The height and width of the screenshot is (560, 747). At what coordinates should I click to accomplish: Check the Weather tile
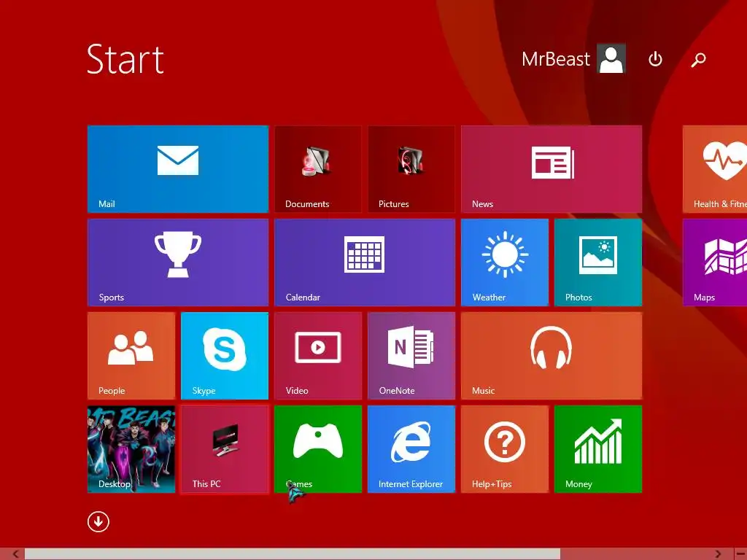[505, 262]
